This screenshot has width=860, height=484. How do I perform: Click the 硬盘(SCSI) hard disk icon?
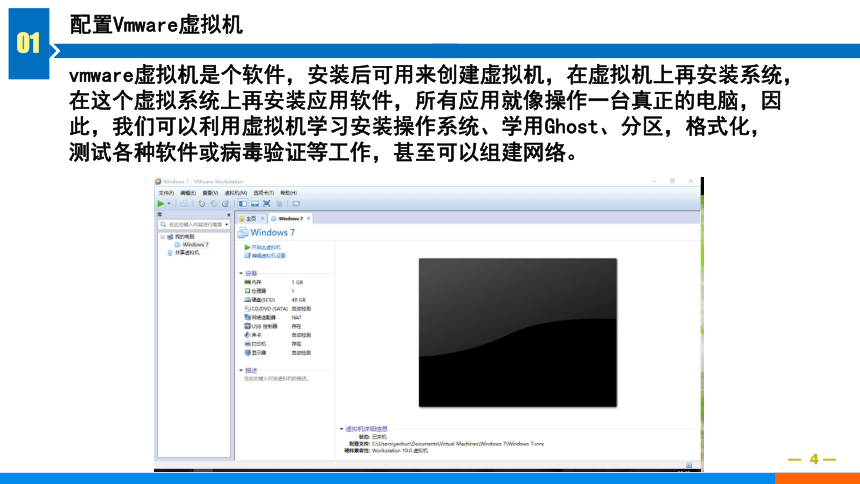click(247, 300)
